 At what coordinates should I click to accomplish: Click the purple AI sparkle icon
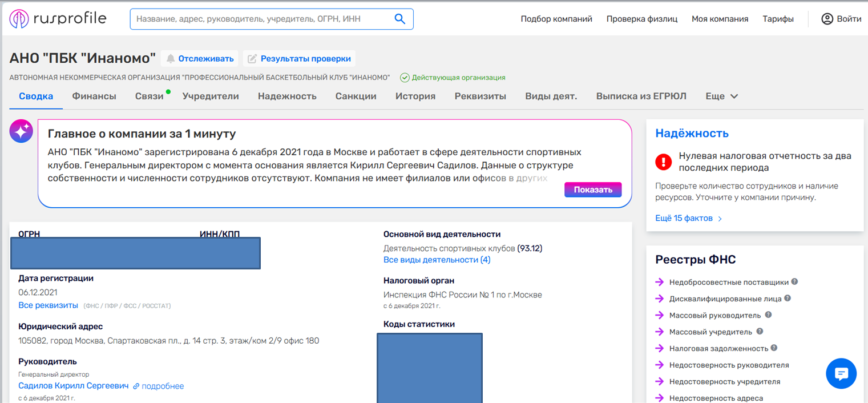coord(21,131)
